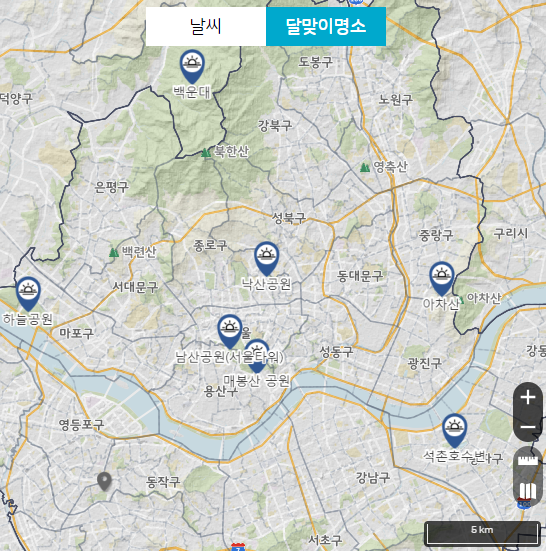The height and width of the screenshot is (551, 546).
Task: Zoom in with the plus button
Action: (528, 398)
